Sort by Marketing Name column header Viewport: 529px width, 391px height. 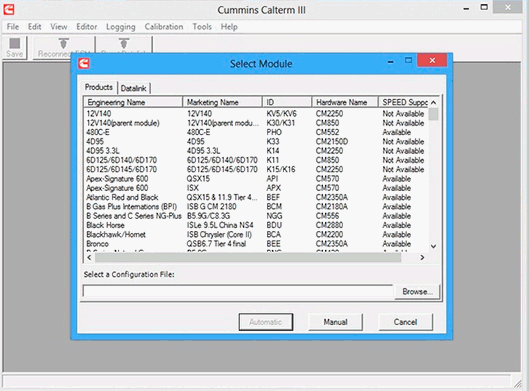222,102
